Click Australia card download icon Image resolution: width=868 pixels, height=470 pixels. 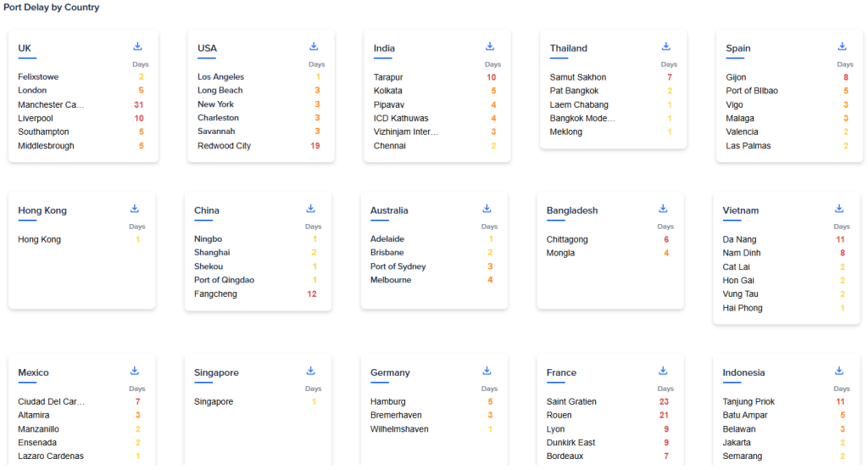tap(487, 209)
